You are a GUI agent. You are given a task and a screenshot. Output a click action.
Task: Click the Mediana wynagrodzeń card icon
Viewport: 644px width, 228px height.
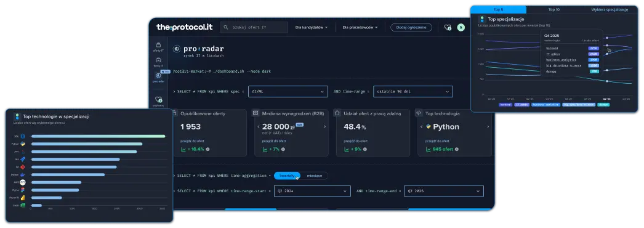[x=256, y=113]
